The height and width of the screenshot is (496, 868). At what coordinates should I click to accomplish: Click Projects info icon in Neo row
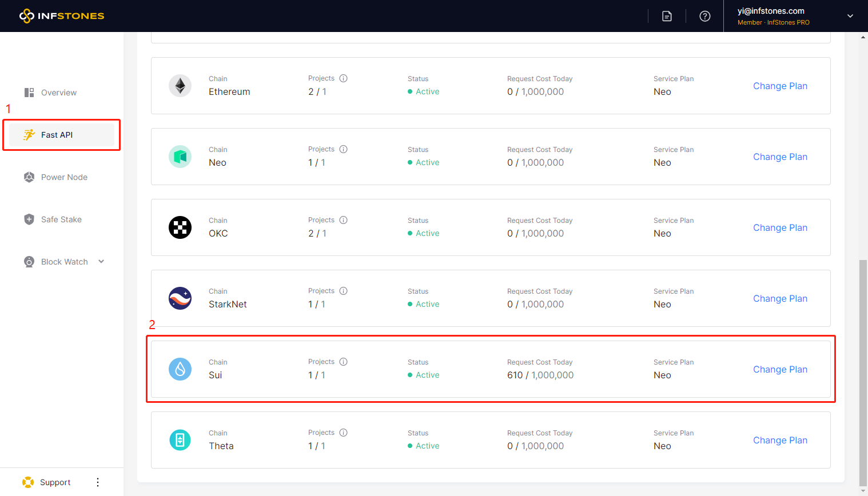(x=344, y=149)
